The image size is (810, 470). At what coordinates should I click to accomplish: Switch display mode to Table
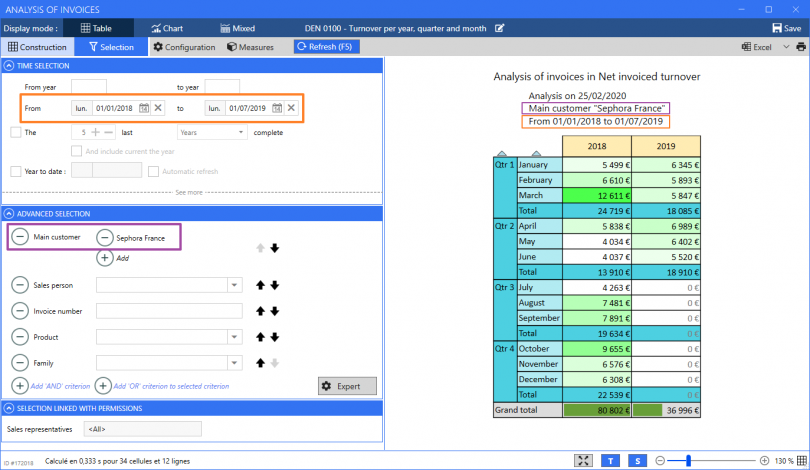[96, 28]
